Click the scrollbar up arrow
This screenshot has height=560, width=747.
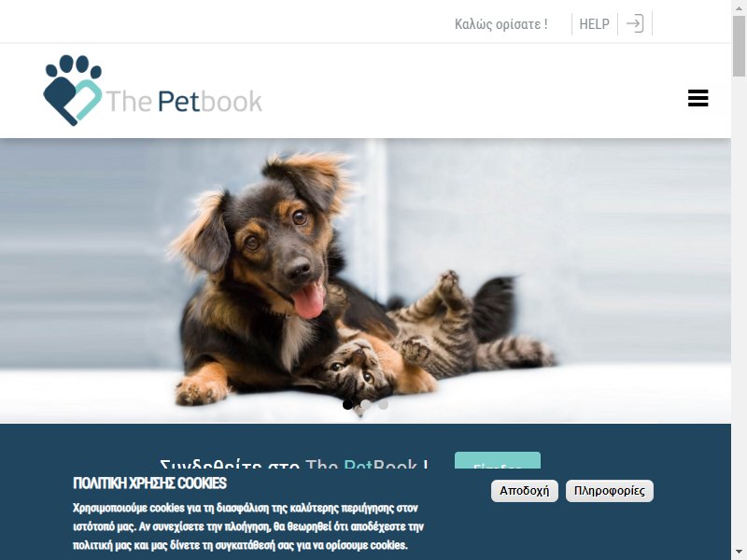click(739, 7)
